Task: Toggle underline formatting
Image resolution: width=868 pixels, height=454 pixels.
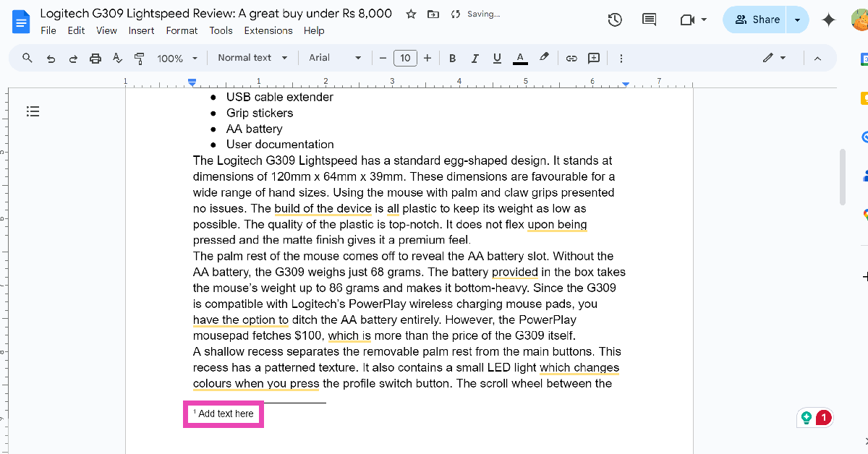Action: 497,58
